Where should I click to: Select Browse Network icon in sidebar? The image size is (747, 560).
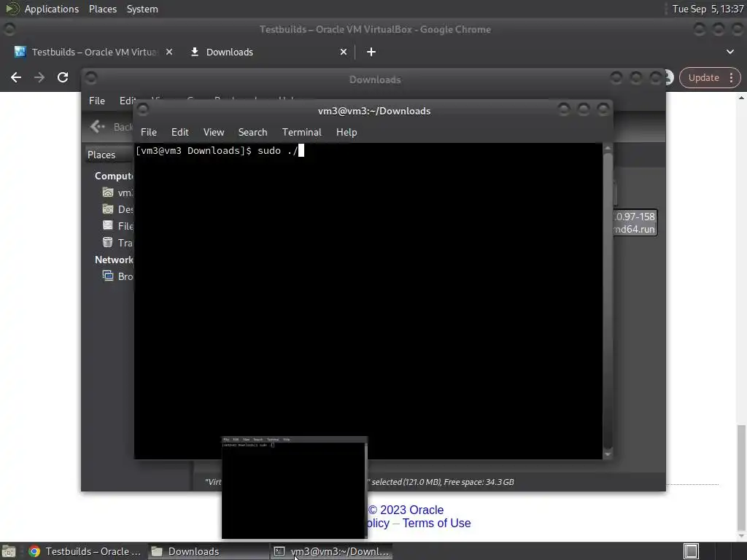coord(108,276)
